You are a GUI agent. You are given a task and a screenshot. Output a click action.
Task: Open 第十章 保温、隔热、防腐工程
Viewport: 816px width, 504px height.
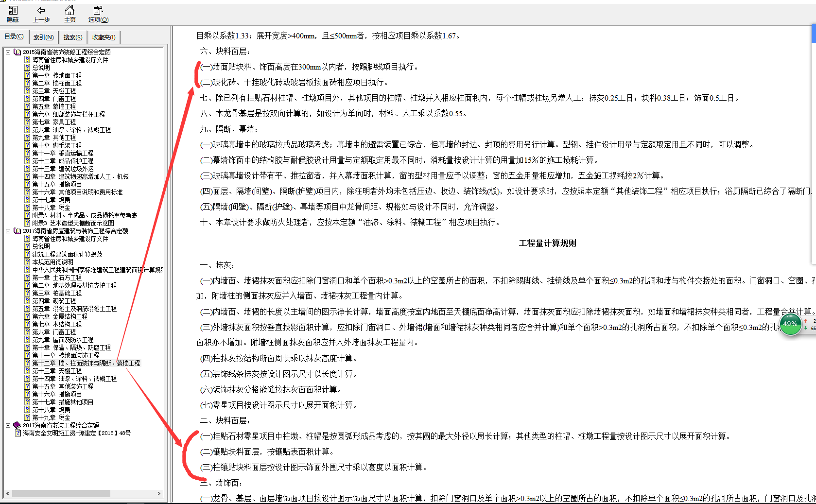tap(71, 348)
